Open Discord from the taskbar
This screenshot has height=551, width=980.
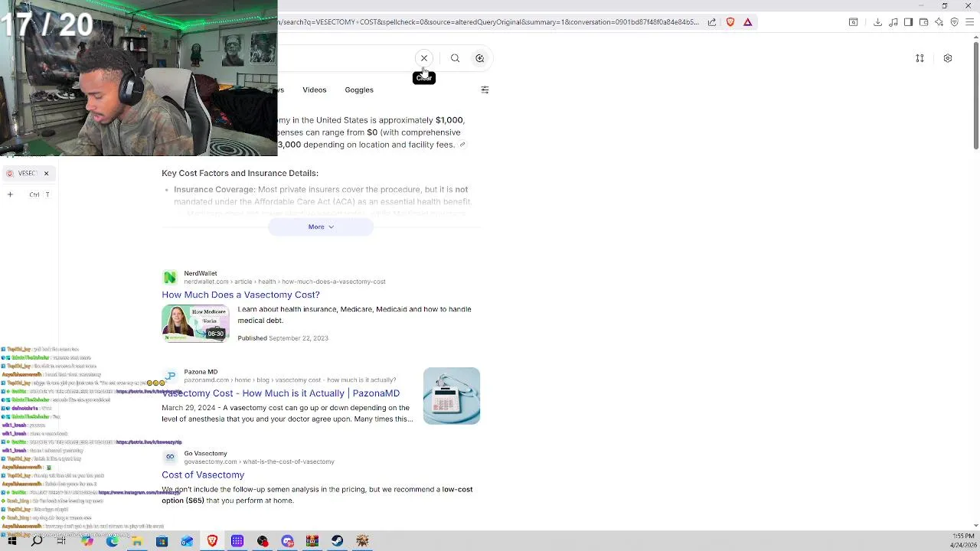[287, 541]
